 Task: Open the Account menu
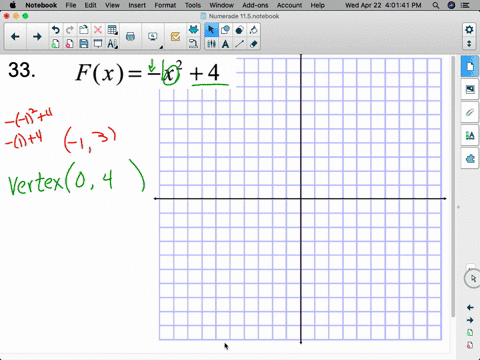click(x=289, y=5)
